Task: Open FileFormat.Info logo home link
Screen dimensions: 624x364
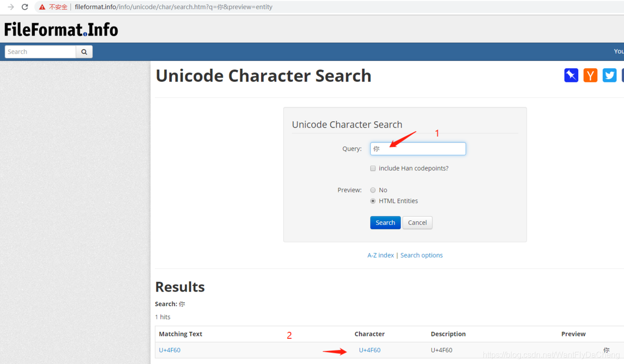Action: tap(61, 30)
